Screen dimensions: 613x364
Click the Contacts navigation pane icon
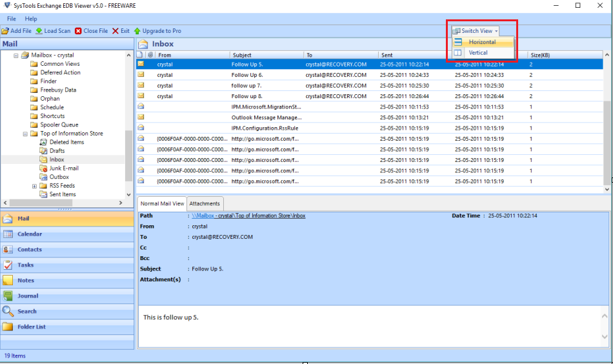(8, 250)
